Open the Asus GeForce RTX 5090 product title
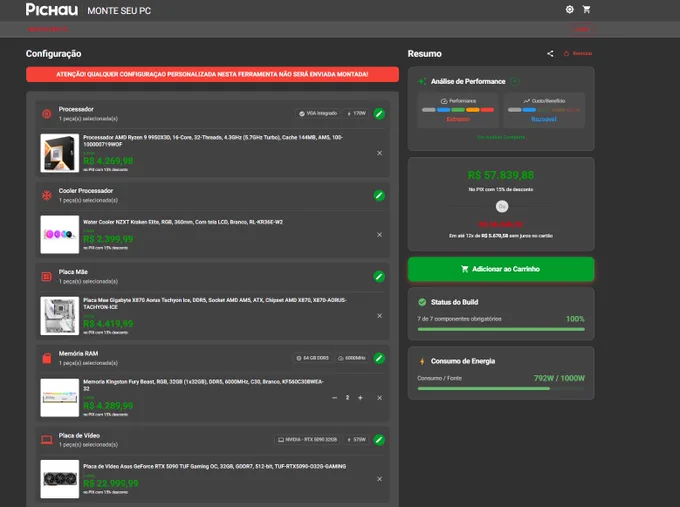Screen dimensions: 680x507 [215, 467]
